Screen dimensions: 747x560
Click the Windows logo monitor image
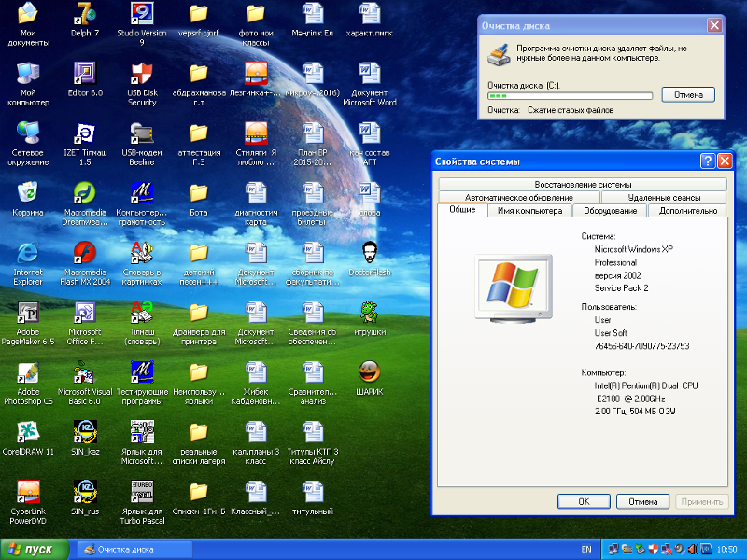point(514,288)
